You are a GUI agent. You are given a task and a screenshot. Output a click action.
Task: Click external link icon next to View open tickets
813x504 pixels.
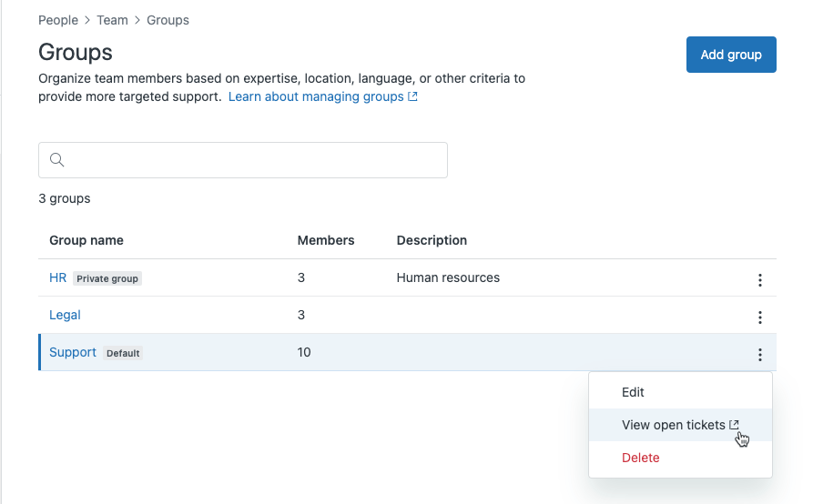(735, 425)
